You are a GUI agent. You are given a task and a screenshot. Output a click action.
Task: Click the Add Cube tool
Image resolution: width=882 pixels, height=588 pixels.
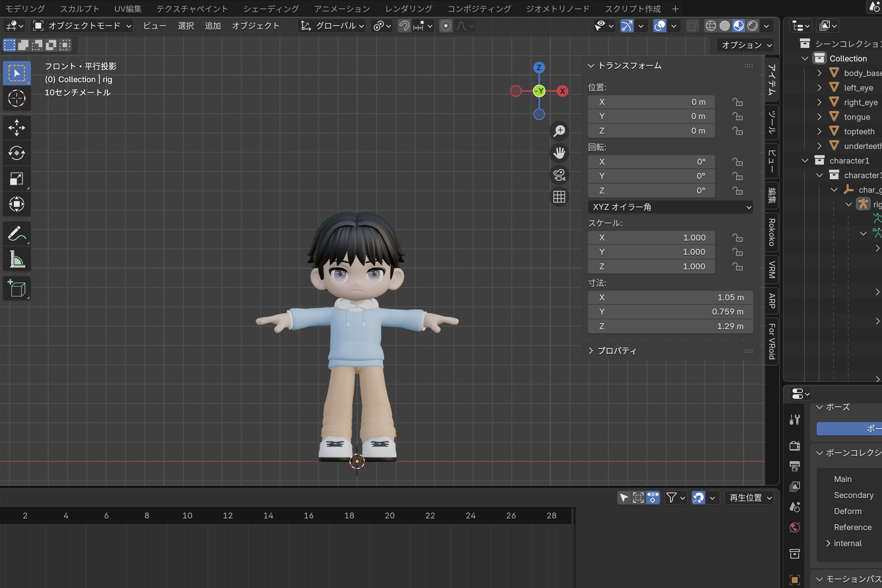tap(17, 288)
